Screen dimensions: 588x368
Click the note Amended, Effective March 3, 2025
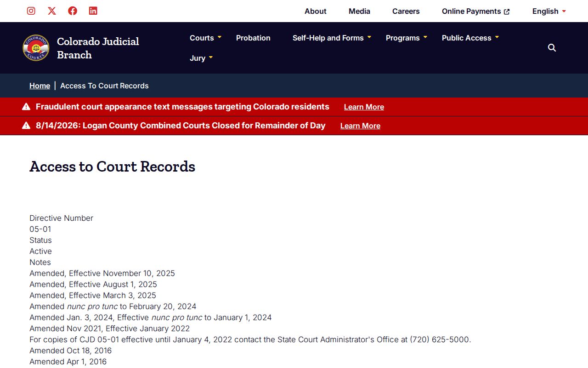[93, 295]
